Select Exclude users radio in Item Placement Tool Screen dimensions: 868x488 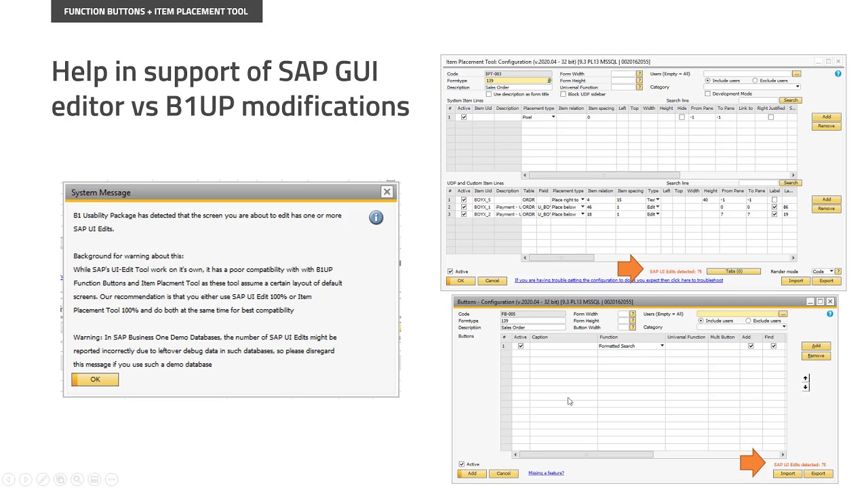pyautogui.click(x=755, y=80)
